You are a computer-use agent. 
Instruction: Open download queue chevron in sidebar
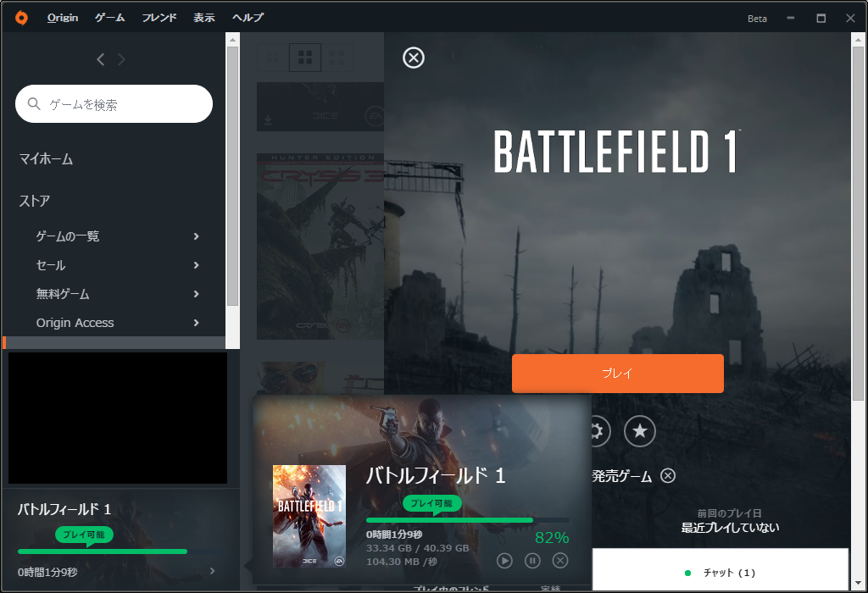coord(213,571)
